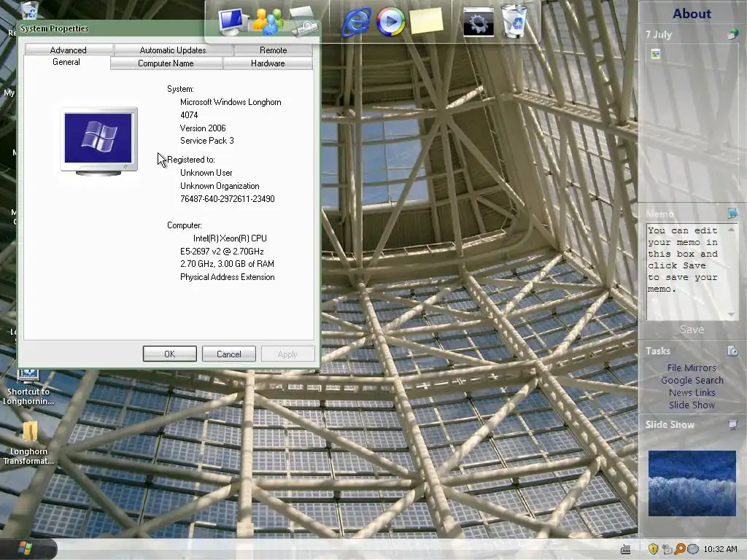Open the yellow sticky note in dock

tap(426, 20)
